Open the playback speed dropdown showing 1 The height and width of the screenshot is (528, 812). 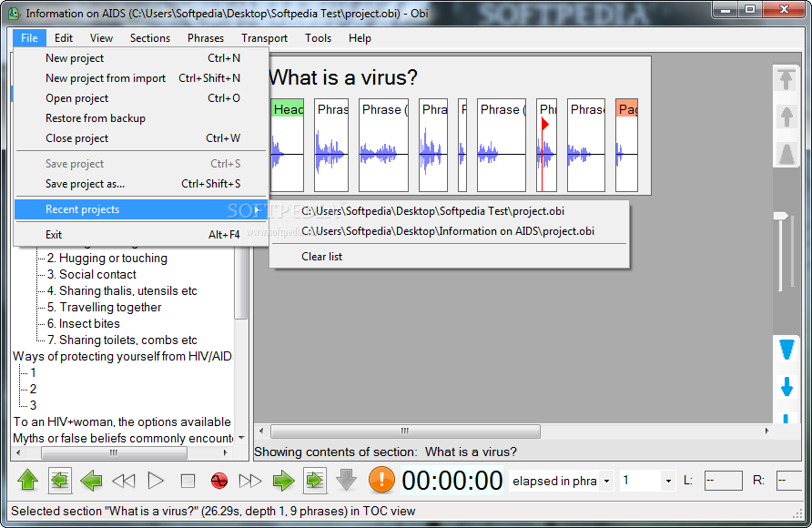click(668, 481)
